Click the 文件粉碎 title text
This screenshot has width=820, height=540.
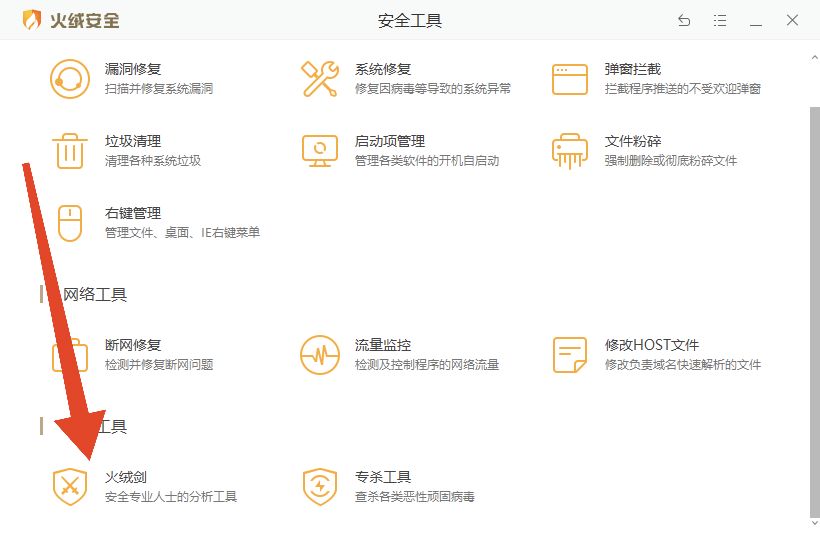click(633, 141)
